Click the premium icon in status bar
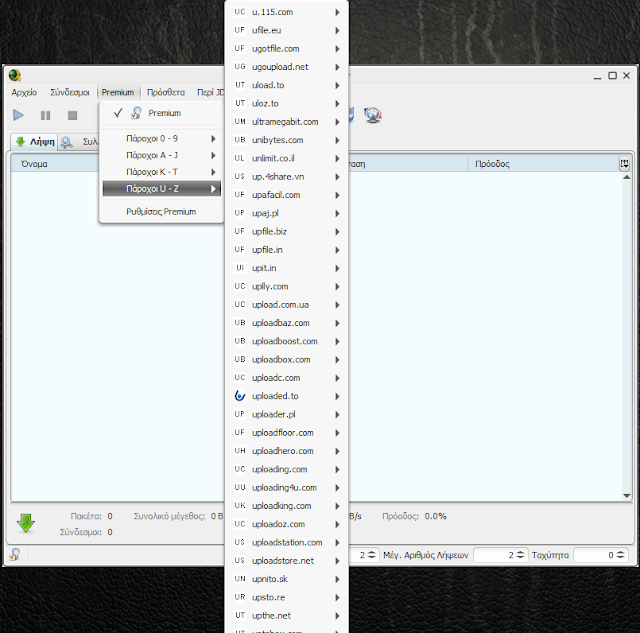The height and width of the screenshot is (633, 640). [x=15, y=554]
